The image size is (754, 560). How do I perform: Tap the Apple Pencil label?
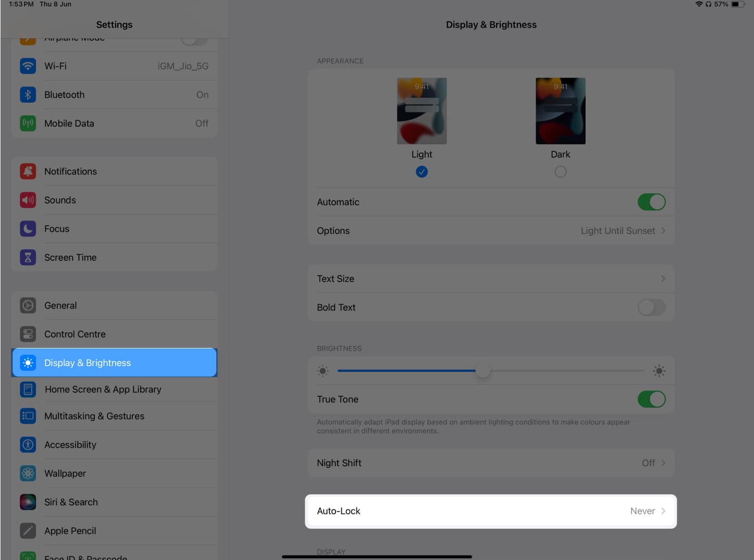(70, 531)
